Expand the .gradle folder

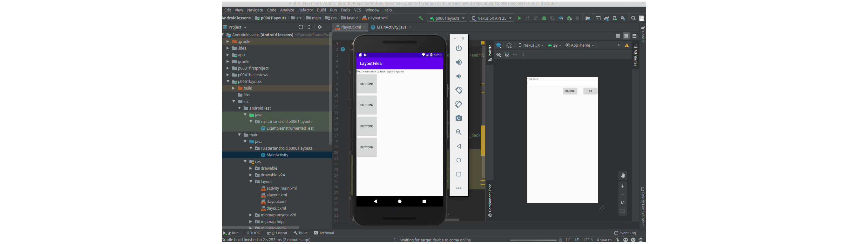tap(228, 41)
